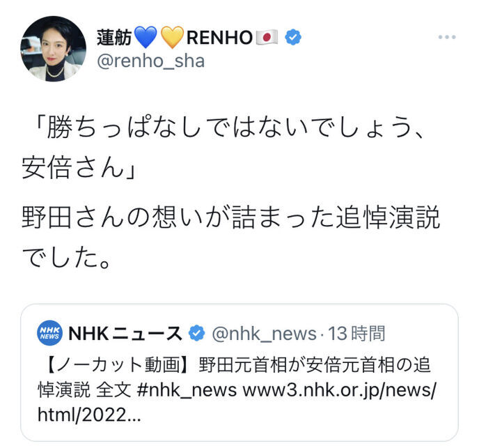The width and height of the screenshot is (479, 448).
Task: Open the quoted NHK tweet card
Action: pos(239,373)
